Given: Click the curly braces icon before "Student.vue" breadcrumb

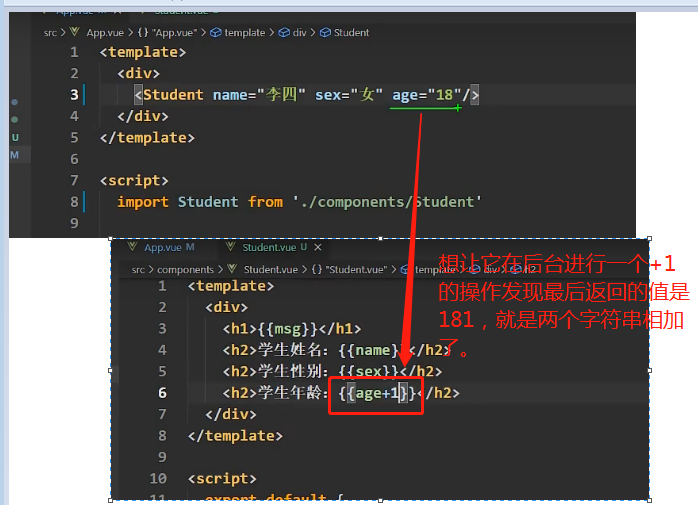Looking at the screenshot, I should pyautogui.click(x=317, y=269).
